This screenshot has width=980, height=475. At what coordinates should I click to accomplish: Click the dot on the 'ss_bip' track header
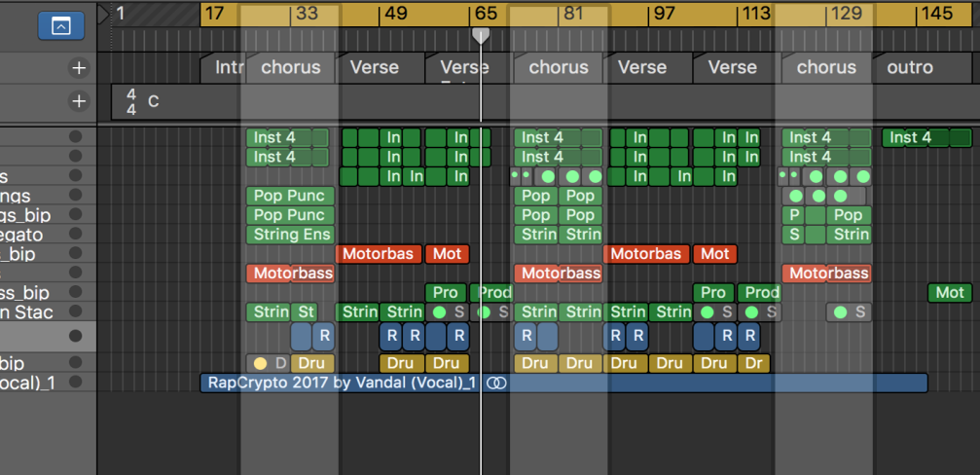[x=75, y=293]
